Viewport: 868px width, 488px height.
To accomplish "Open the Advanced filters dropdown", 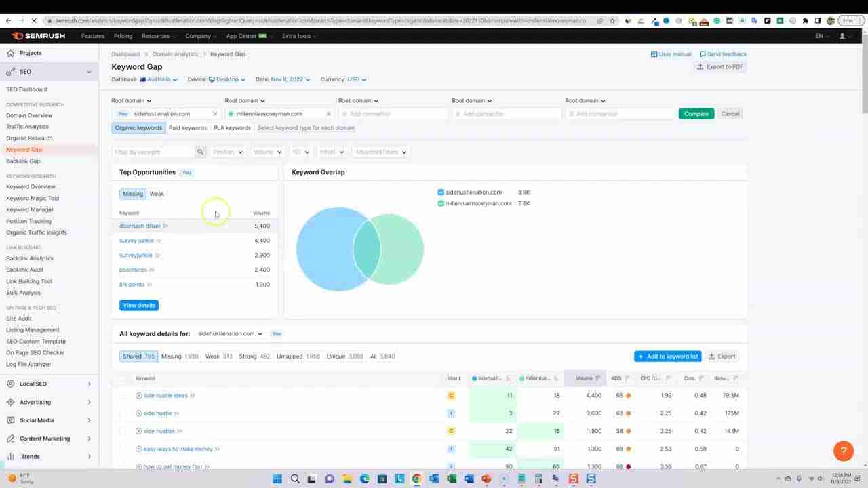I will tap(380, 152).
